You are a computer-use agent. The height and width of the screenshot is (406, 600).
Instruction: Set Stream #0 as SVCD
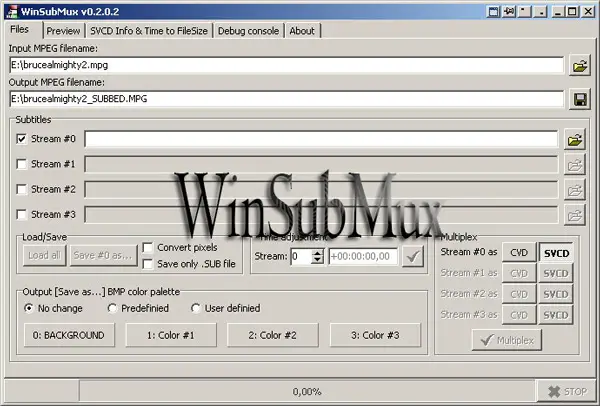(x=556, y=253)
